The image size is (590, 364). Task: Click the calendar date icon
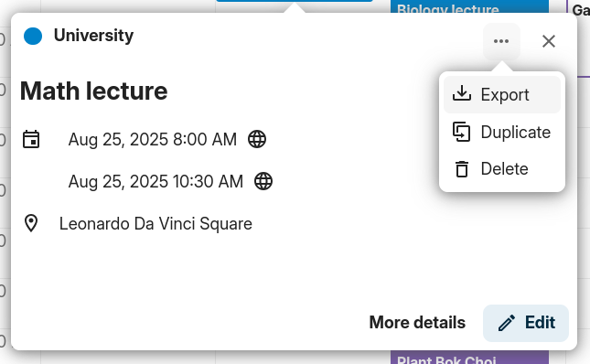pyautogui.click(x=31, y=139)
